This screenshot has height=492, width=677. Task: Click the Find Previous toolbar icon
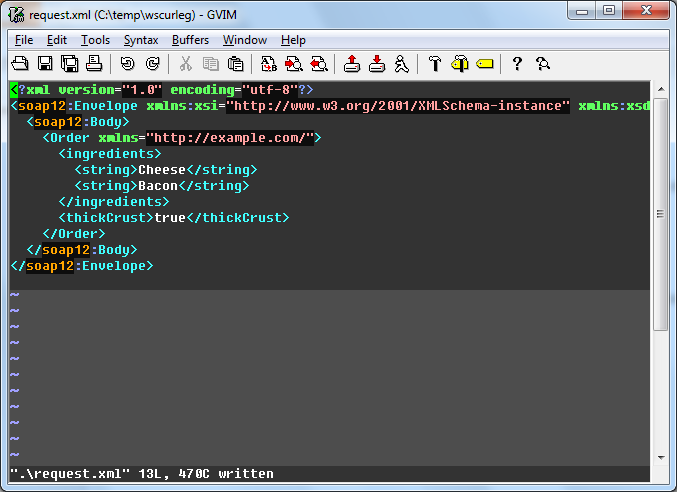(x=319, y=64)
